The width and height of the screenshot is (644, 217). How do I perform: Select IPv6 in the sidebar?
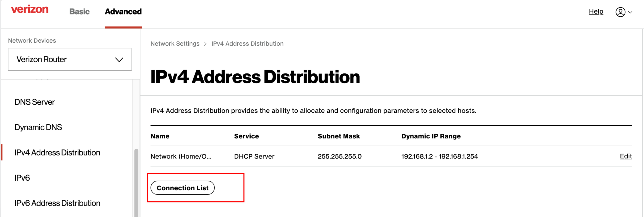coord(22,178)
